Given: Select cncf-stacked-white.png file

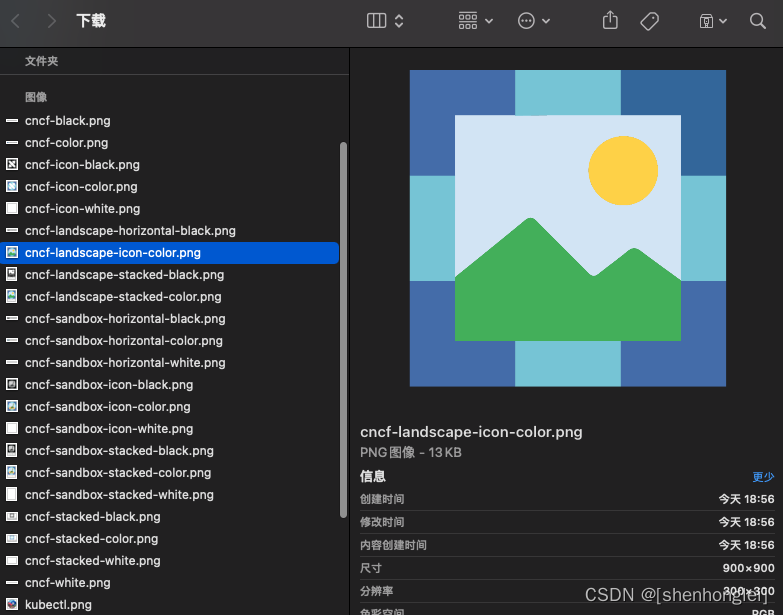Looking at the screenshot, I should point(93,560).
